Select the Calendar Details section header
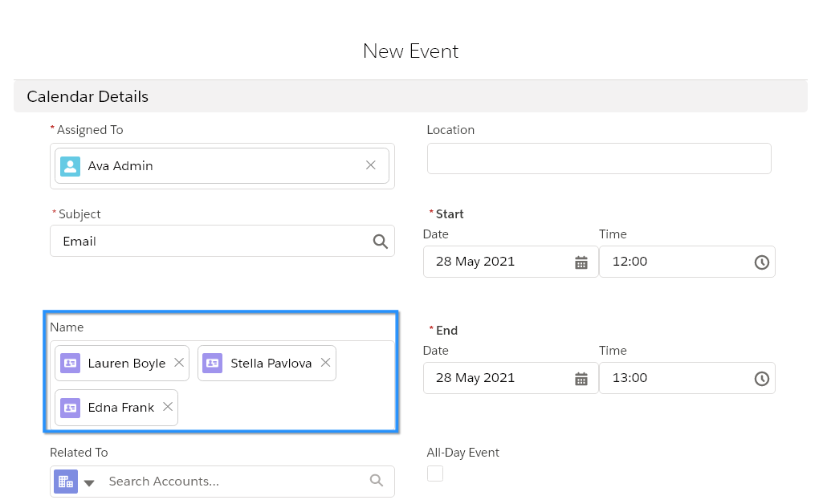823x504 pixels. (87, 96)
